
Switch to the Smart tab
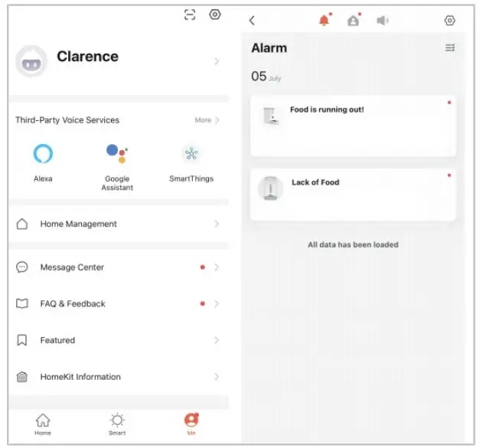click(x=117, y=424)
